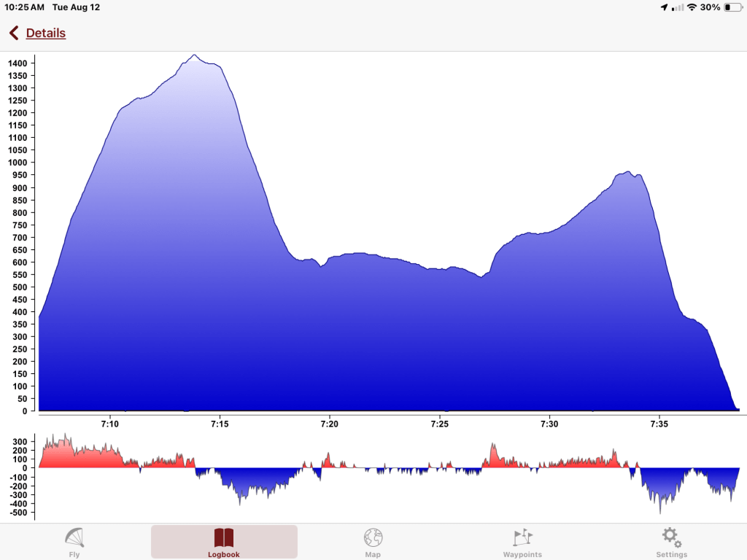Click the deepest blue sink spike near -500
747x560 pixels.
[x=660, y=509]
